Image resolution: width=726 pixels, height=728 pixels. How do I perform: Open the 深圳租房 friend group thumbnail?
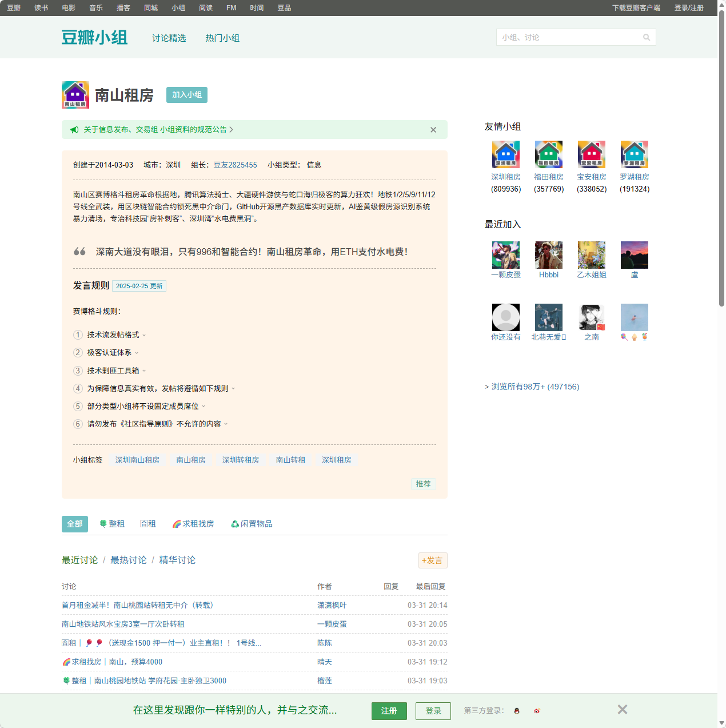(506, 154)
